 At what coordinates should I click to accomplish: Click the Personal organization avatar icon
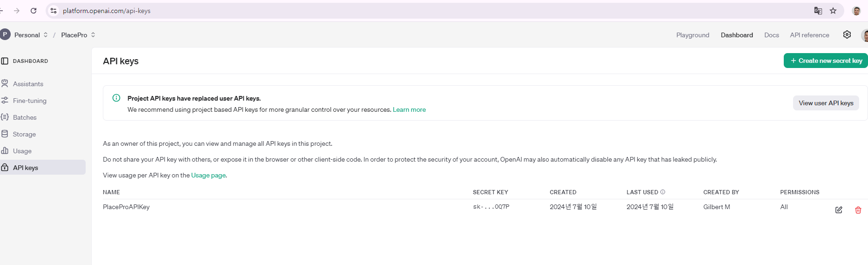[5, 34]
